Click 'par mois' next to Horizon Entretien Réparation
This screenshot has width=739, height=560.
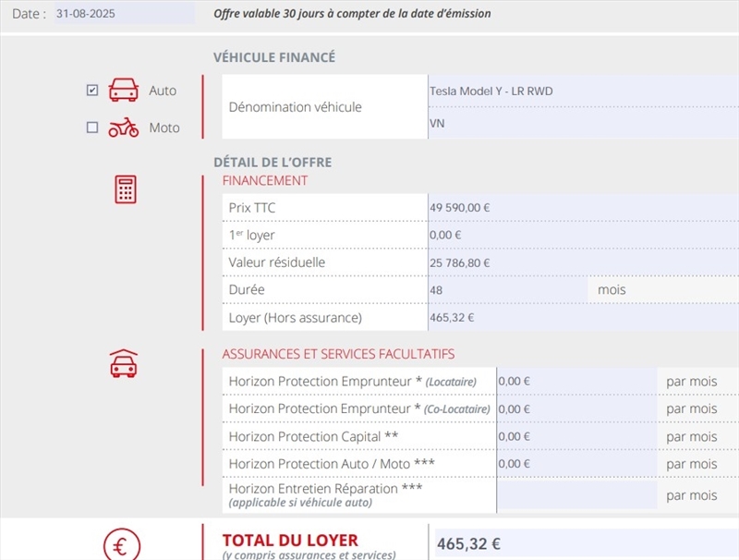coord(691,495)
